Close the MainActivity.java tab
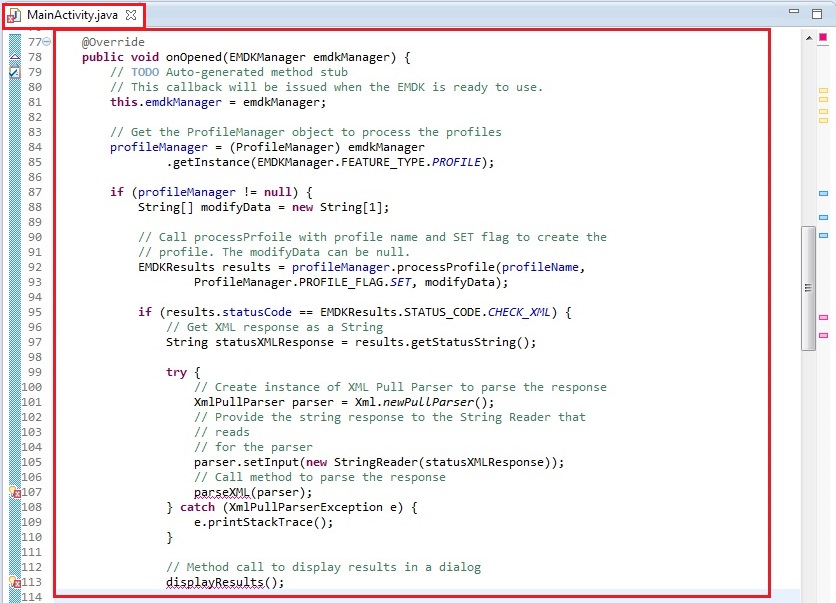Image resolution: width=836 pixels, height=603 pixels. [x=131, y=16]
